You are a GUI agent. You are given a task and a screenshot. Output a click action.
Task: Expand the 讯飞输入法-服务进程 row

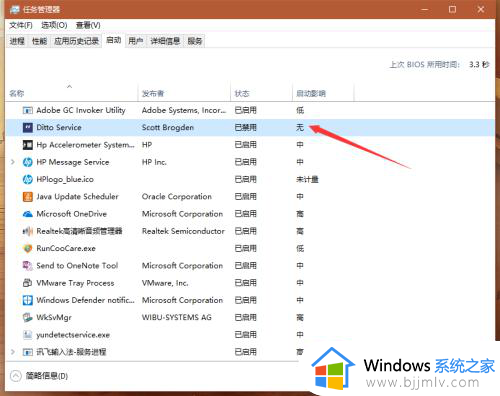point(13,352)
